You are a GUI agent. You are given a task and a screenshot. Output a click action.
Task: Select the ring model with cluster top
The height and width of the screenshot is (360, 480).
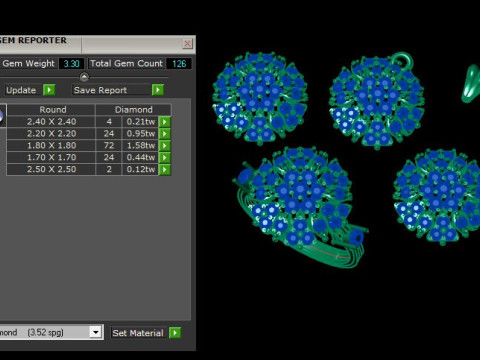[x=299, y=207]
